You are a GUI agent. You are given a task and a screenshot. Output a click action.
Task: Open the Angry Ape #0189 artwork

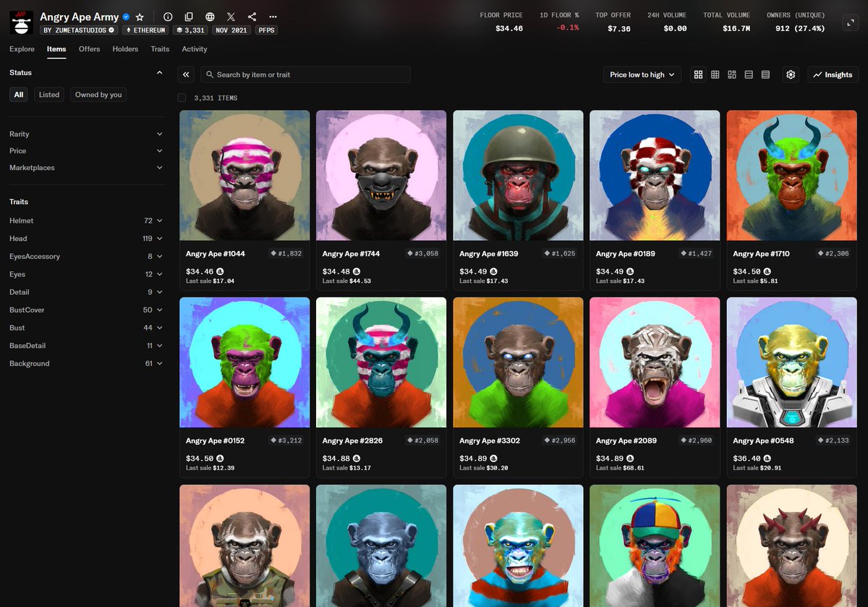(655, 175)
